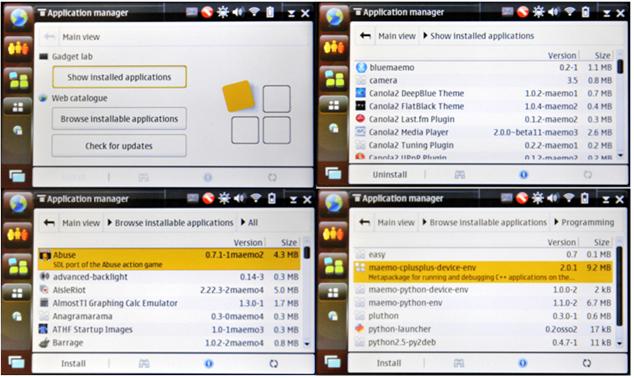
Task: Select bluemaemo in installed list
Action: (x=484, y=68)
